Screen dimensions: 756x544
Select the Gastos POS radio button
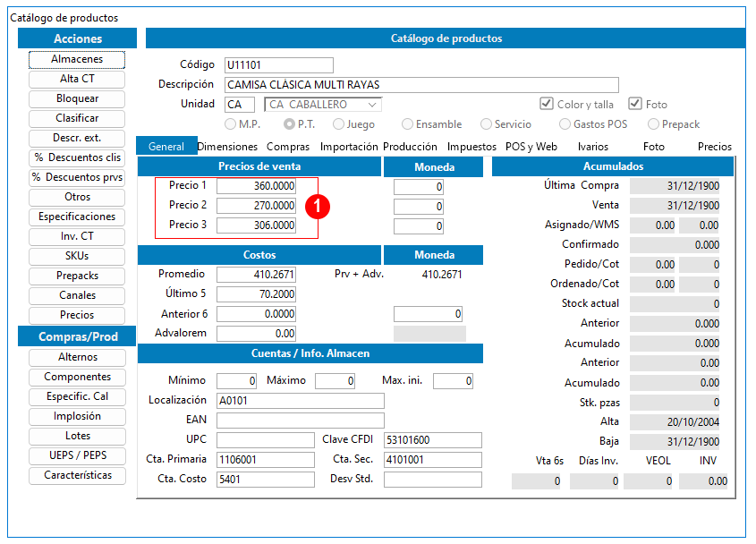click(565, 124)
